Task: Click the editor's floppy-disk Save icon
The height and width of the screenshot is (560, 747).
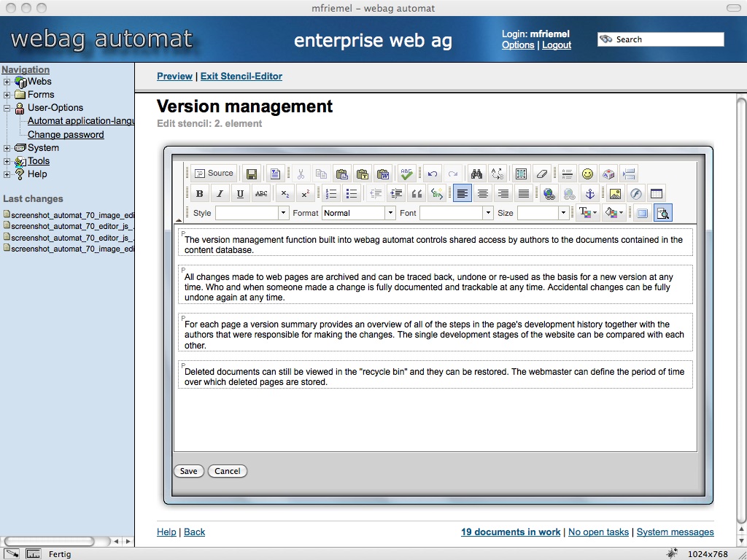Action: point(252,174)
